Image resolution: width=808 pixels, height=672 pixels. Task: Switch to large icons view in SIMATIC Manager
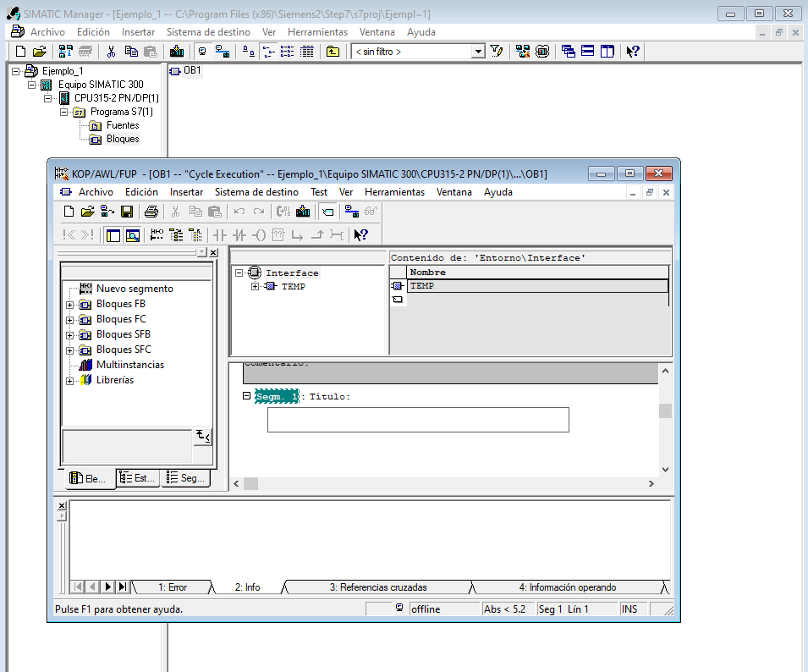[x=249, y=52]
